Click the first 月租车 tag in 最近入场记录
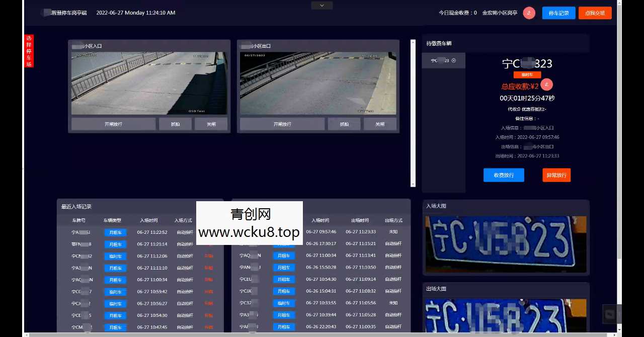This screenshot has width=644, height=337. tap(115, 232)
